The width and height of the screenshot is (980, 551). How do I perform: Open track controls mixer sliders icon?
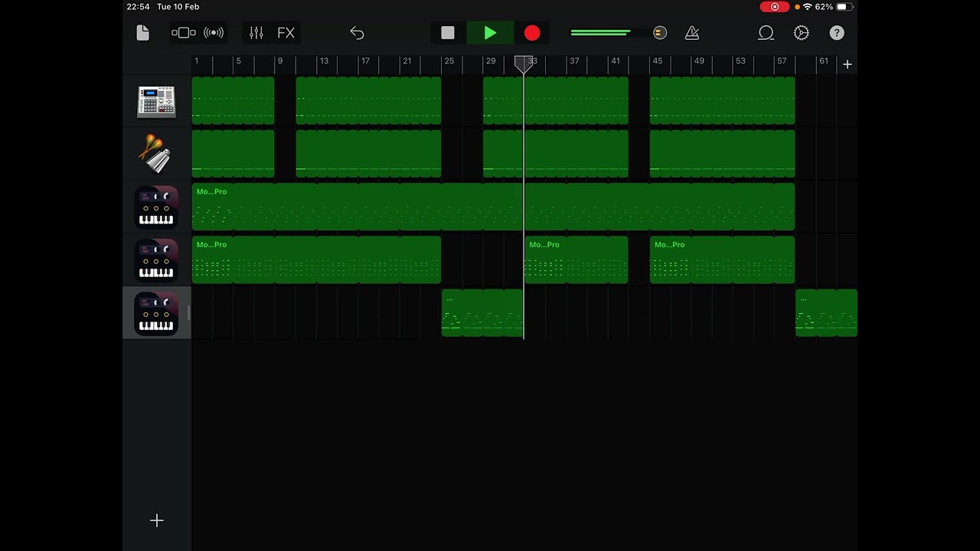[x=256, y=33]
